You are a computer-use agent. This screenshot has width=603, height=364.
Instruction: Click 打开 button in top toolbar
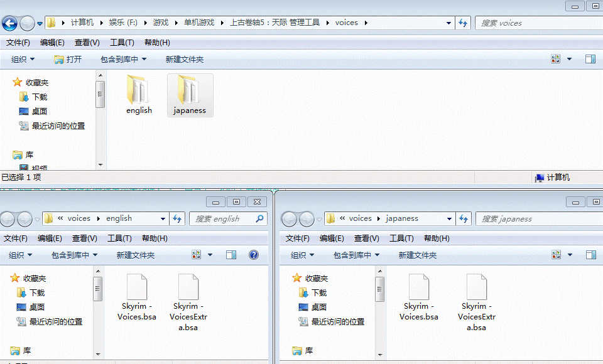click(x=68, y=59)
